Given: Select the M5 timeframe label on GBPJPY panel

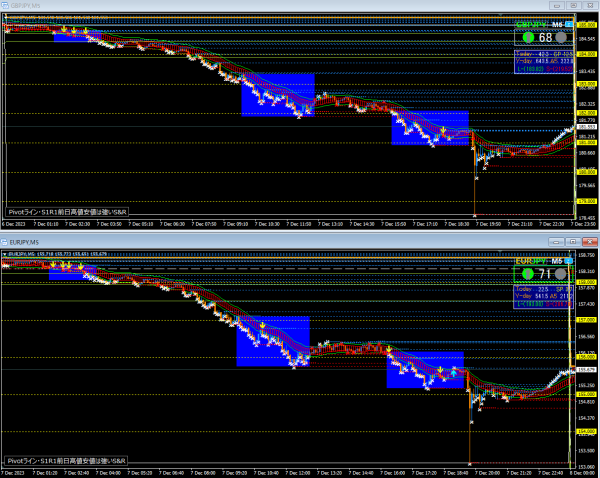Looking at the screenshot, I should (556, 24).
